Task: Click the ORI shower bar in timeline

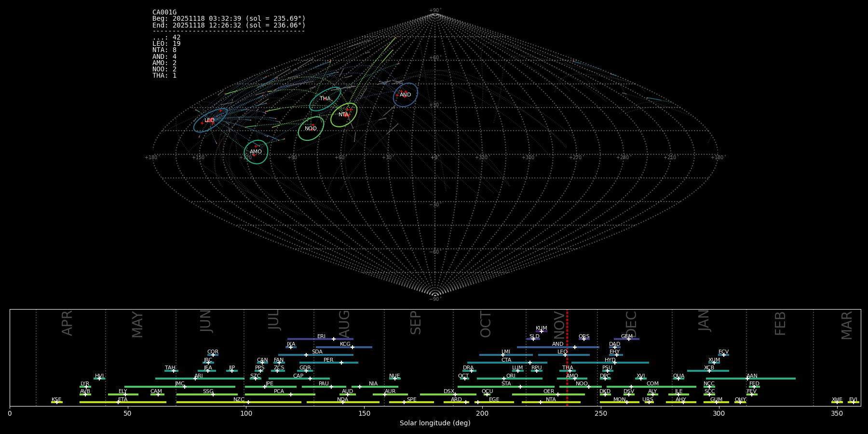Action: tap(509, 379)
